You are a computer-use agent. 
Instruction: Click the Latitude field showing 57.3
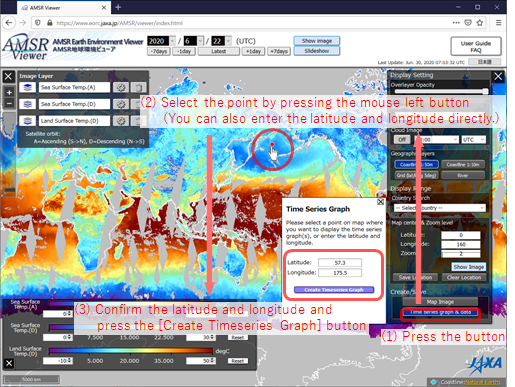click(x=340, y=263)
